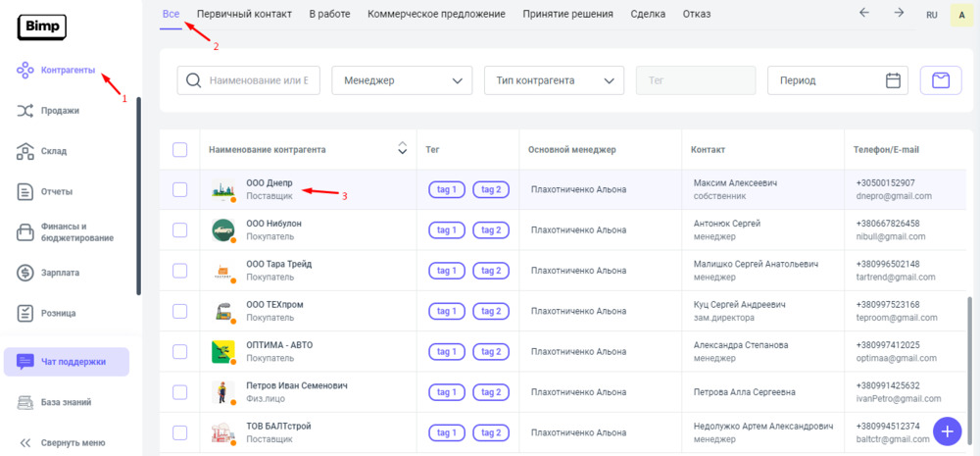The width and height of the screenshot is (980, 456).
Task: Click the envelope mail icon button
Action: tap(941, 80)
